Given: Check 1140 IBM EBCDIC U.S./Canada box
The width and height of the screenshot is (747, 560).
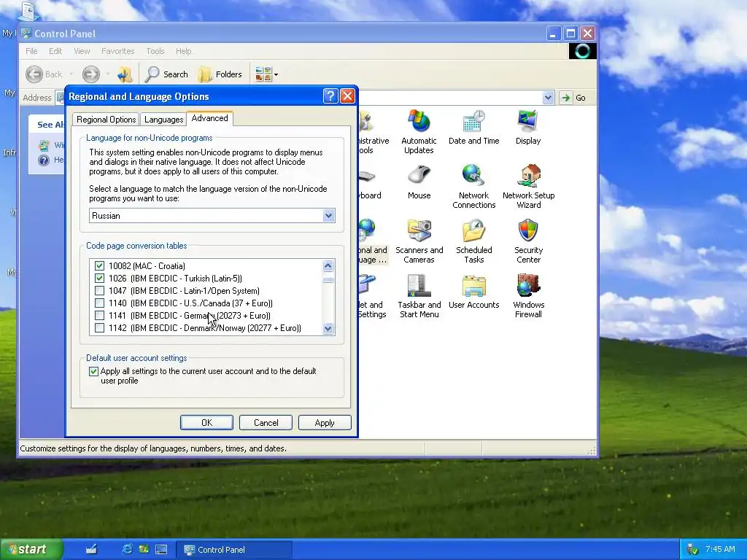Looking at the screenshot, I should click(x=99, y=303).
